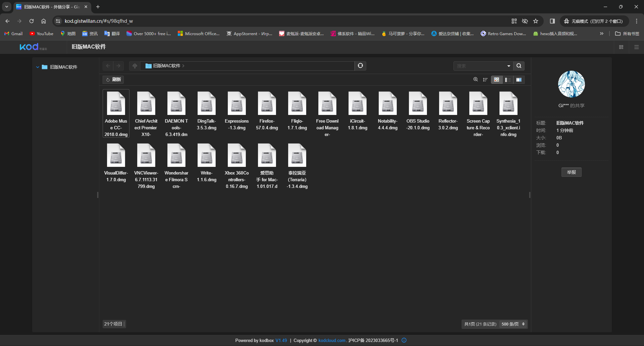The image size is (644, 346).
Task: Open the YouTube bookmark
Action: (x=42, y=33)
